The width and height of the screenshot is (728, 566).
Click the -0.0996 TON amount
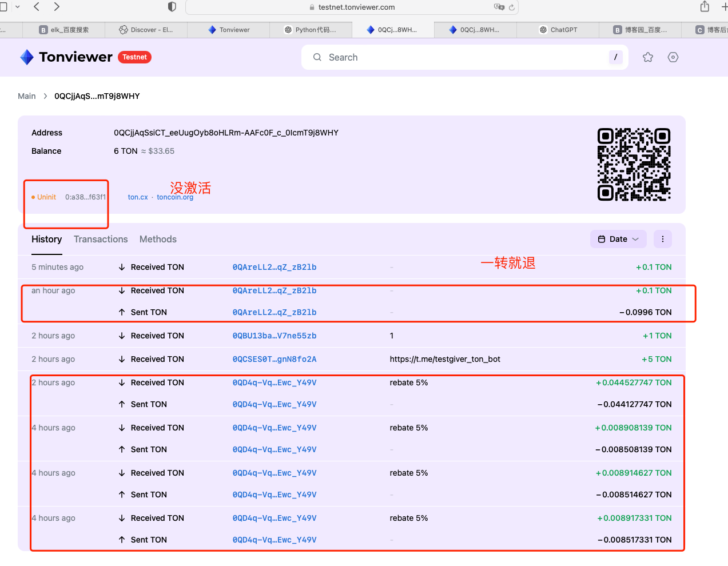pos(646,312)
